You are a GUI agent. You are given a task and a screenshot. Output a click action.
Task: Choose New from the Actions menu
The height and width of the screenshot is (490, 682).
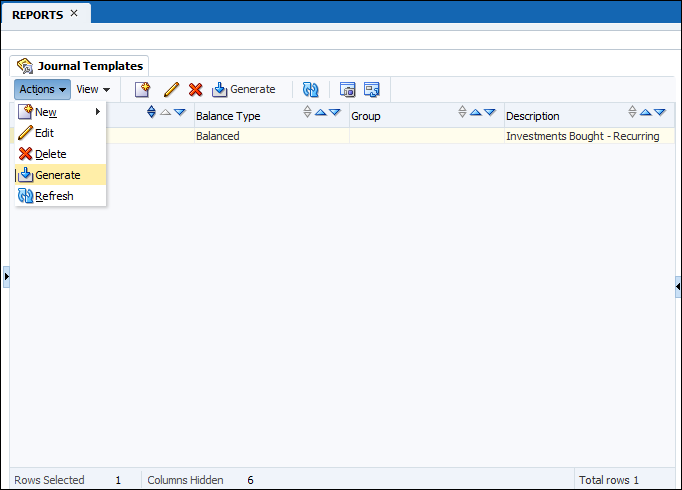point(60,112)
